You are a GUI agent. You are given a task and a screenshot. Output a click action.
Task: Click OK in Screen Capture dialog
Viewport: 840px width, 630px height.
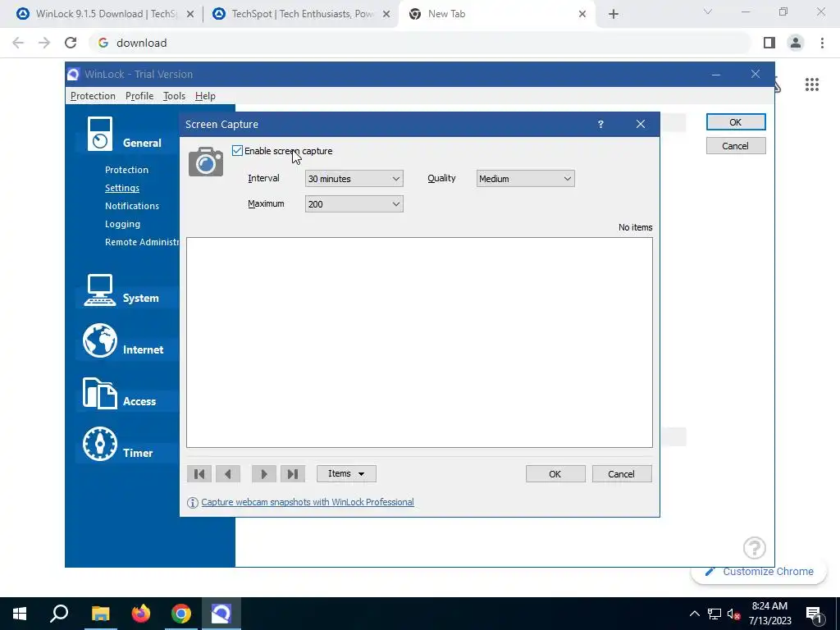pos(555,474)
